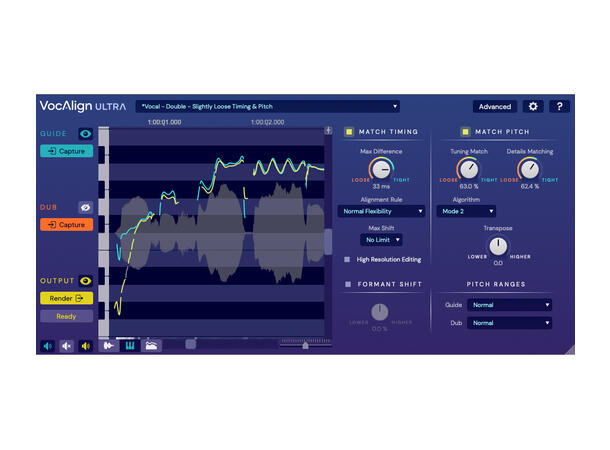This screenshot has height=450, width=610.
Task: Open help with the question mark
Action: 559,106
